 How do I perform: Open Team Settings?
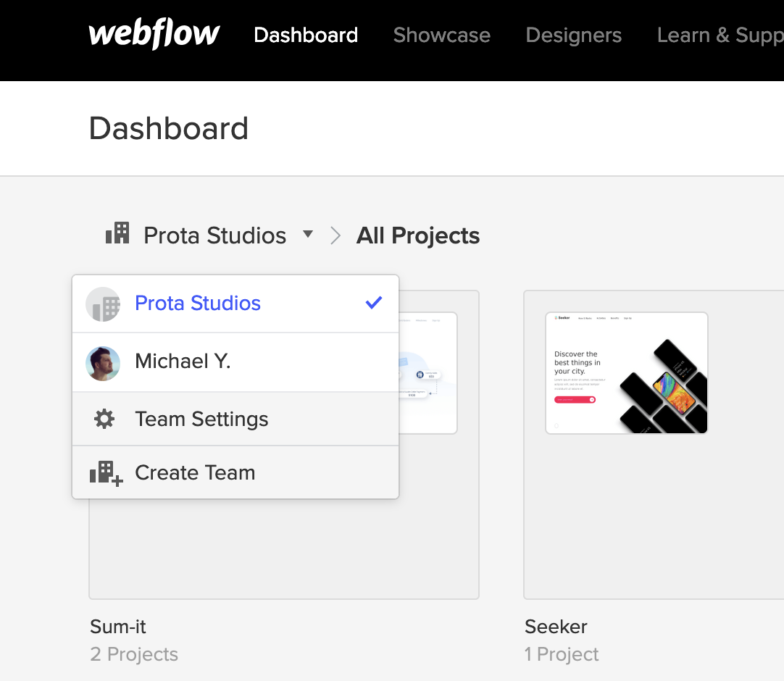[x=235, y=419]
